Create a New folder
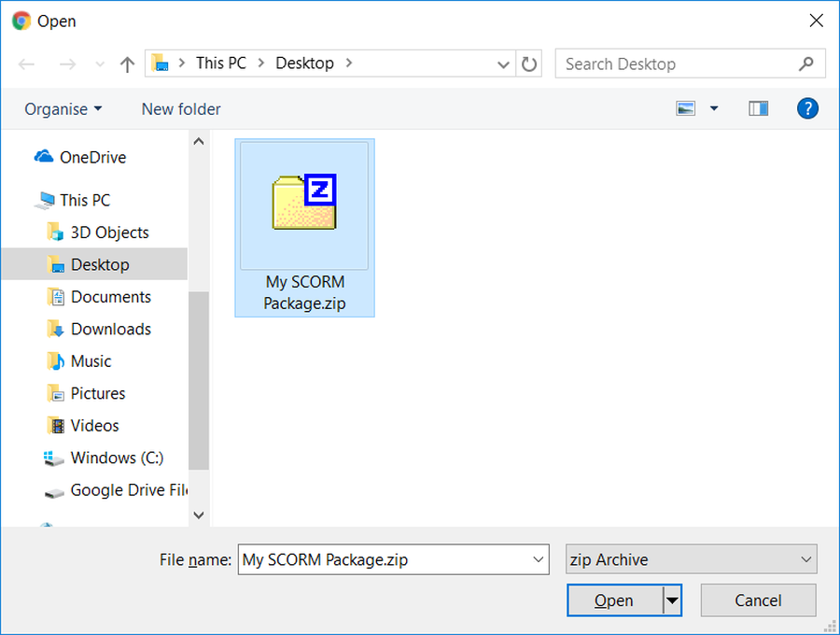The width and height of the screenshot is (840, 635). 181,108
